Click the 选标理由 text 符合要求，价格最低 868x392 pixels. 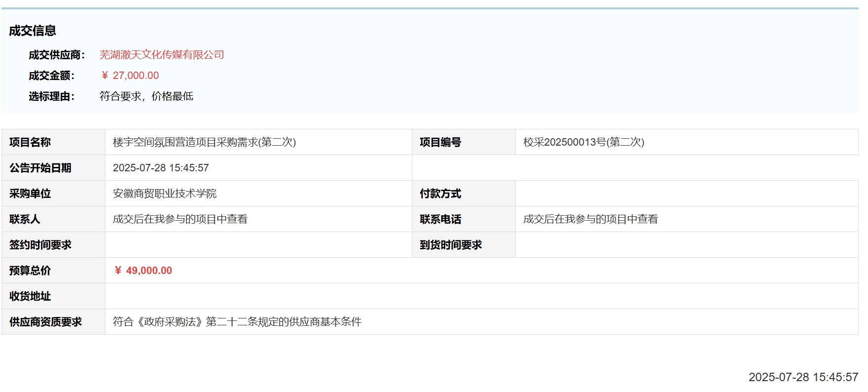(x=146, y=96)
